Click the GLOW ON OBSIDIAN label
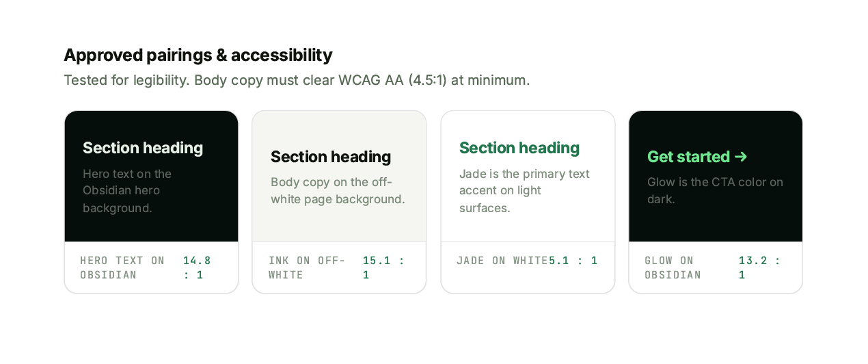This screenshot has height=364, width=868. click(x=673, y=268)
